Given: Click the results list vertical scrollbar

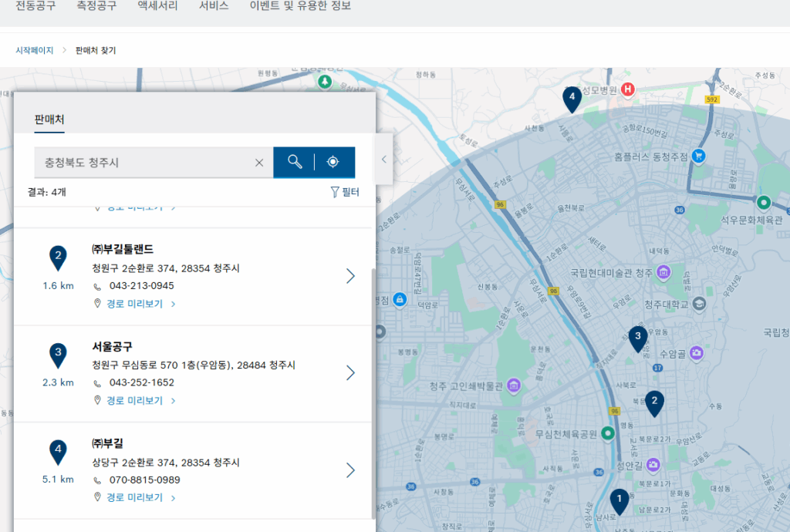Looking at the screenshot, I should click(x=373, y=392).
